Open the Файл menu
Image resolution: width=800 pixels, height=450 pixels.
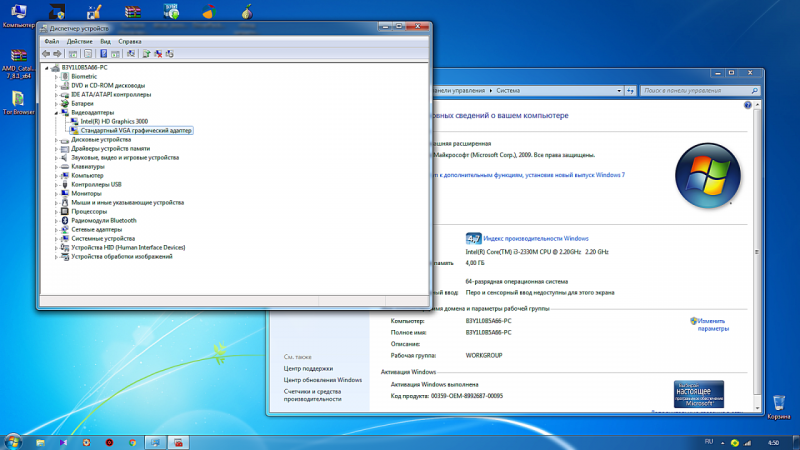tap(52, 41)
